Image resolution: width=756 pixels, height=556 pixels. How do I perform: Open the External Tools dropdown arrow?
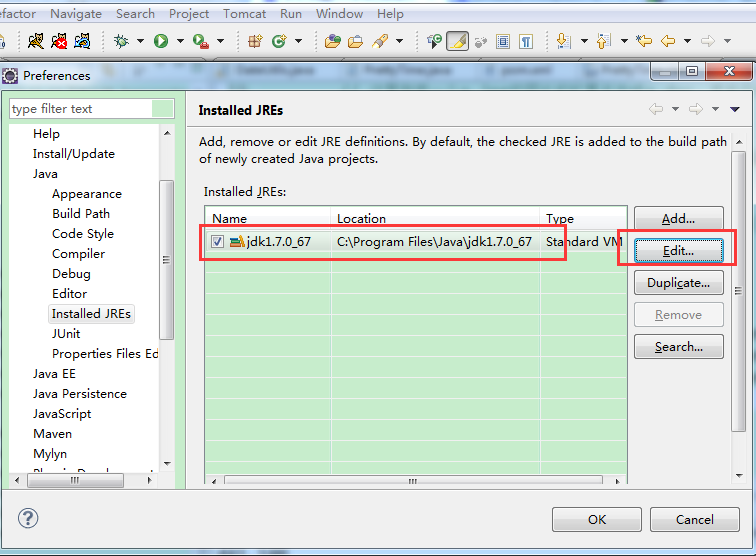(x=220, y=41)
